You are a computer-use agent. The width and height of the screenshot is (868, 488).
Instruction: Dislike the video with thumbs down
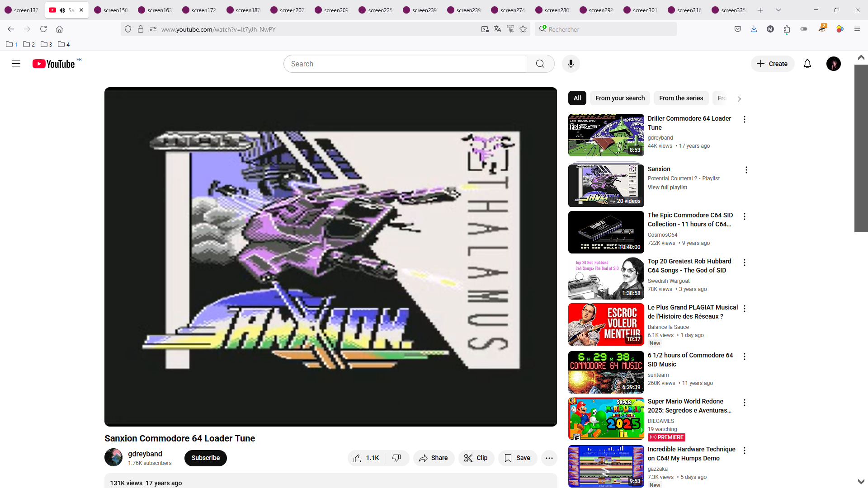397,458
